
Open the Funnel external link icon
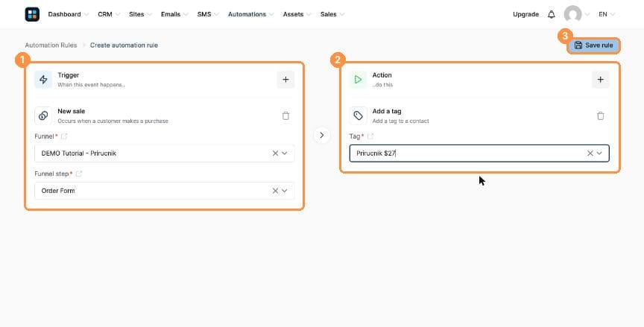tap(64, 136)
